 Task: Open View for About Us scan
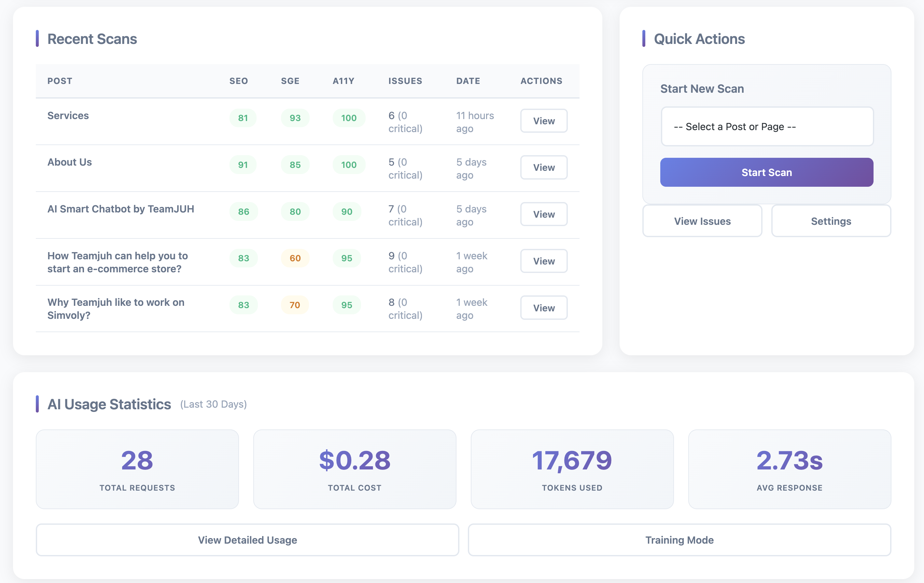(543, 168)
